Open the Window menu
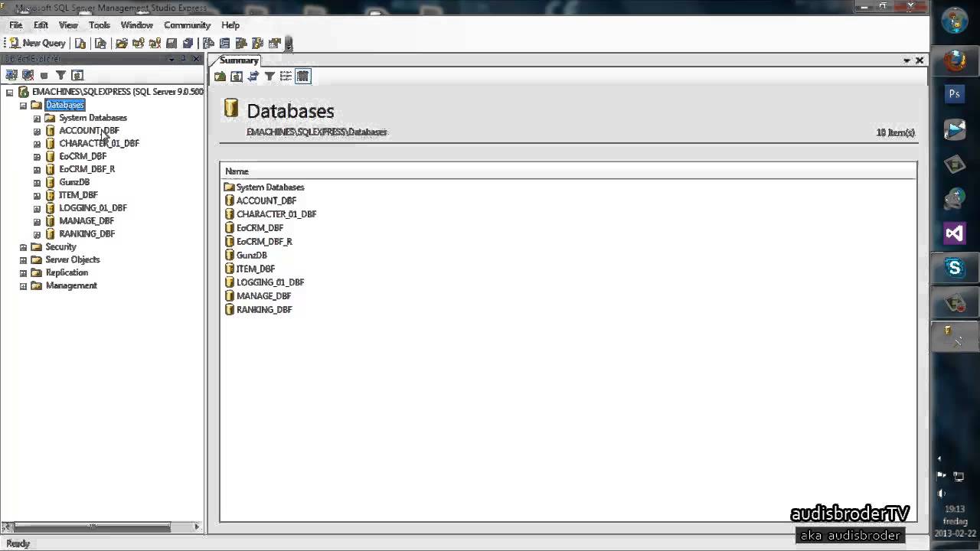 tap(137, 25)
